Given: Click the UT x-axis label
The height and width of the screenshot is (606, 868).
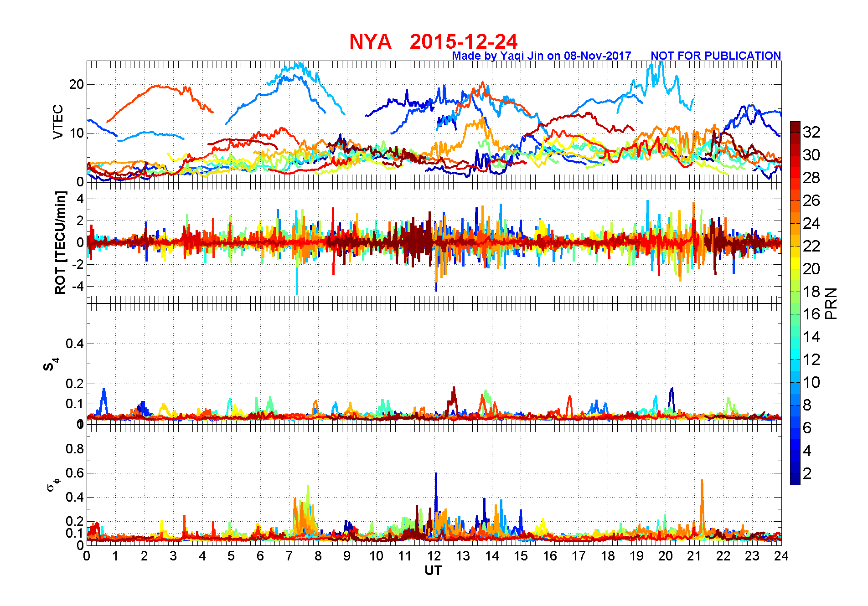Looking at the screenshot, I should [433, 570].
